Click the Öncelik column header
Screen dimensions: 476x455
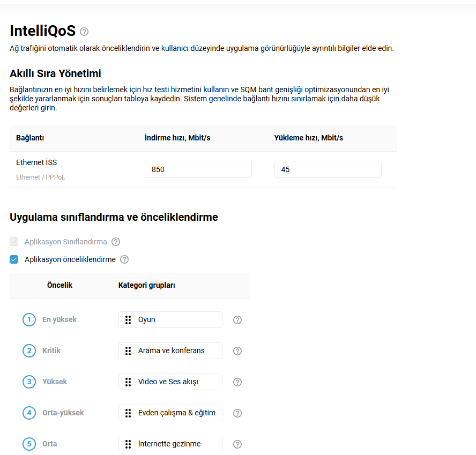[59, 285]
